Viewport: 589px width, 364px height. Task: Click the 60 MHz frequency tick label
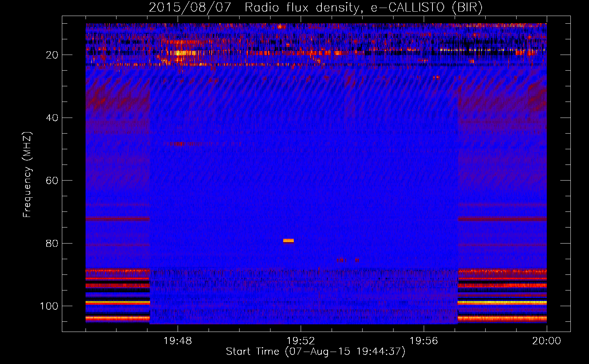(x=52, y=181)
